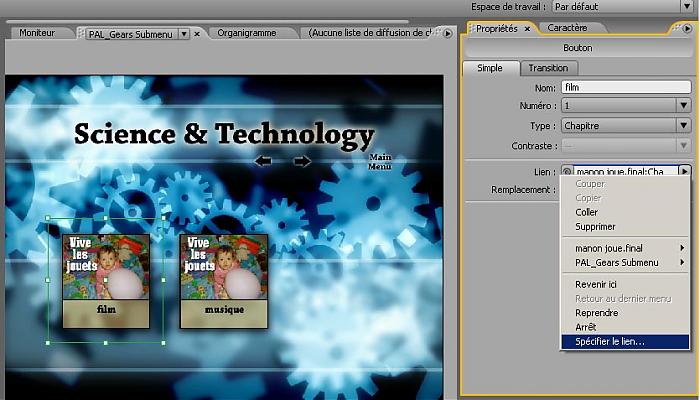Click the film label under the thumbnail
700x400 pixels.
[x=106, y=309]
